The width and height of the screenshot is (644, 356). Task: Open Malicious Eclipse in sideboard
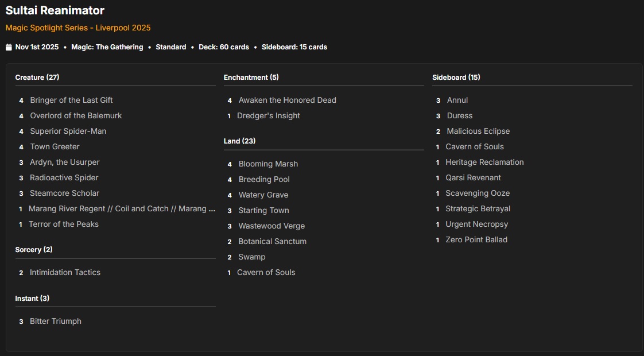pyautogui.click(x=478, y=131)
